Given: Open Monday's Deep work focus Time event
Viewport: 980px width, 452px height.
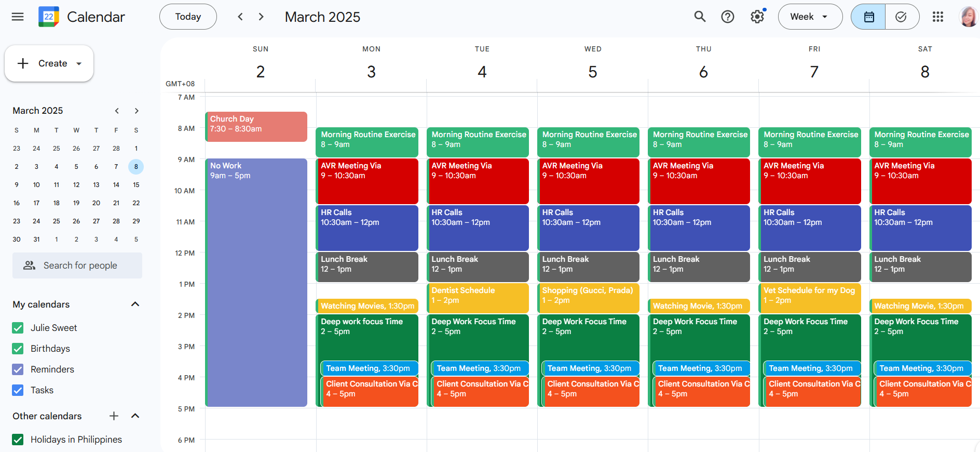Looking at the screenshot, I should 367,337.
